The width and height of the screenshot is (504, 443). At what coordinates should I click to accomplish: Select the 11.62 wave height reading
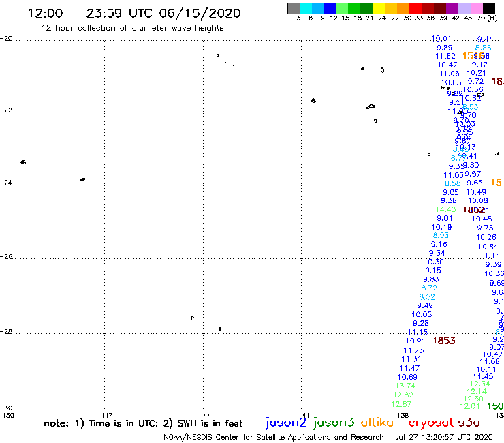click(x=445, y=57)
